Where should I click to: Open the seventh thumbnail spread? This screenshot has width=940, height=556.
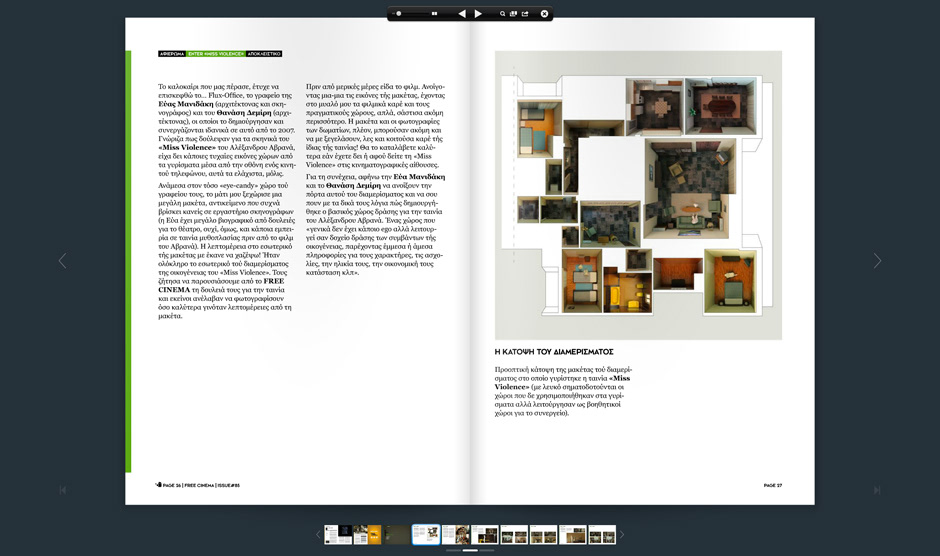(514, 534)
